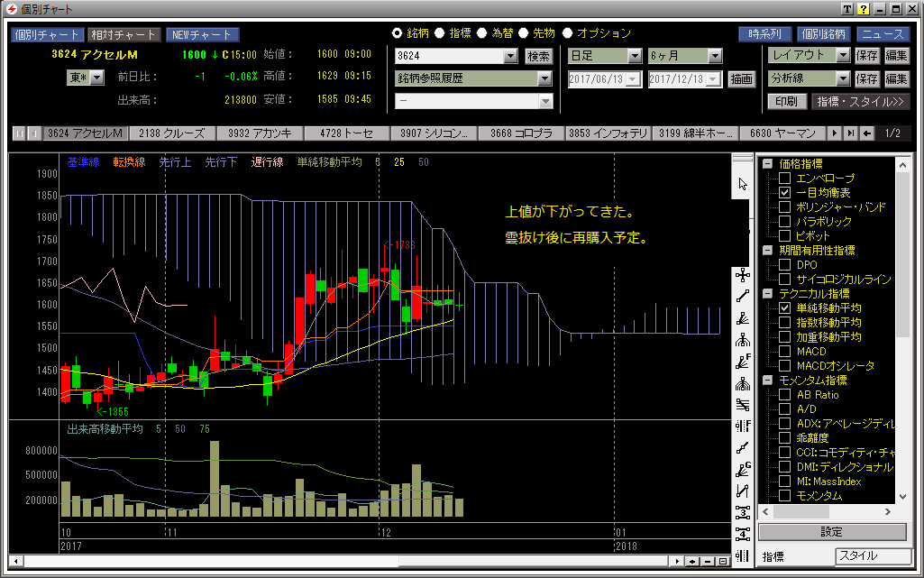
Task: Click the 検索 search button
Action: click(538, 56)
